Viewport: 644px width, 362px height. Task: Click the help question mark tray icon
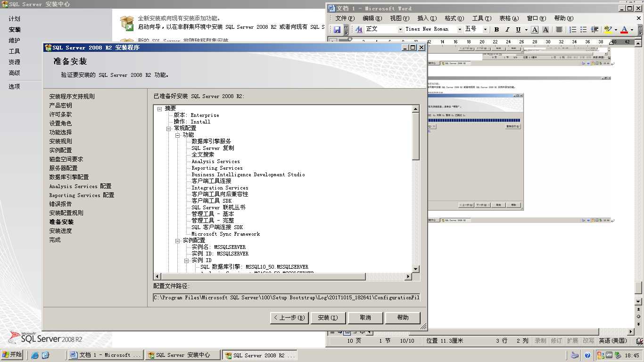(588, 355)
